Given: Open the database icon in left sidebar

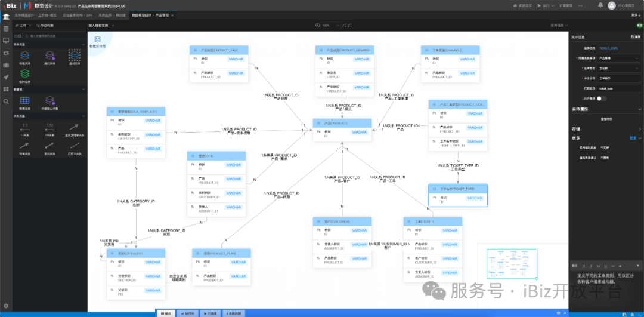Looking at the screenshot, I should pyautogui.click(x=6, y=29).
